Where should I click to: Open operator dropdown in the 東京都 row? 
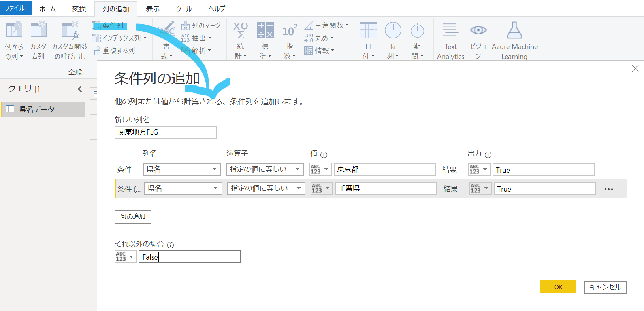[x=265, y=169]
